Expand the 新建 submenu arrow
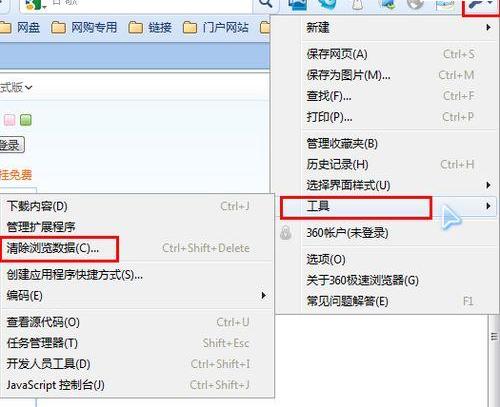500x407 pixels. coord(488,27)
